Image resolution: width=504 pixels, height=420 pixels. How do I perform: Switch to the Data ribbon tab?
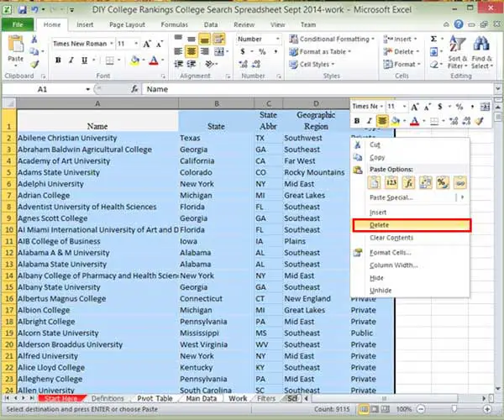pos(211,24)
